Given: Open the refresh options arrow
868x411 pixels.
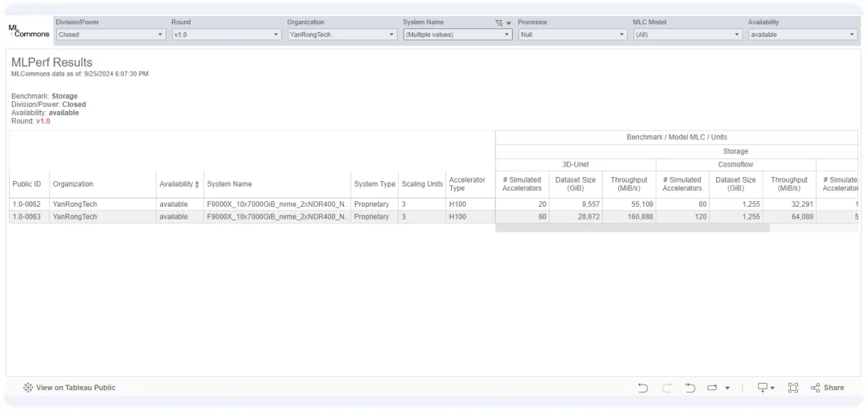Looking at the screenshot, I should coord(727,388).
